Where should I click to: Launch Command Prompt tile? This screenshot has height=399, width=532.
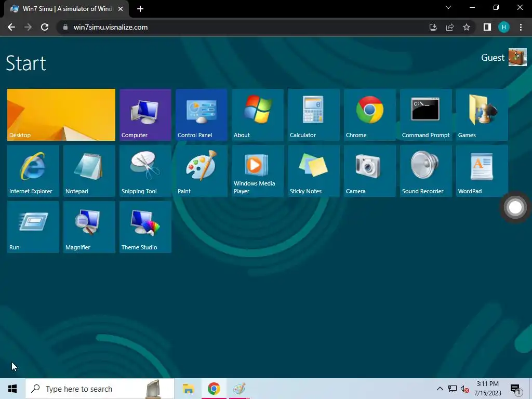tap(426, 115)
